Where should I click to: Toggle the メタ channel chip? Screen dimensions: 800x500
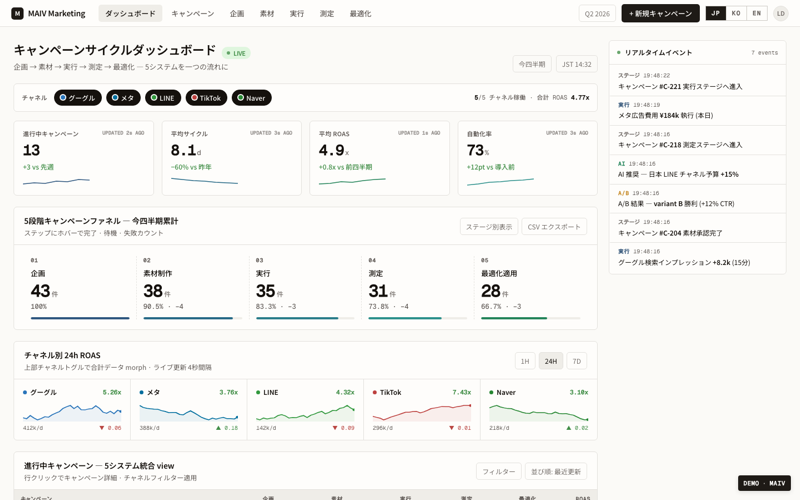[x=123, y=97]
